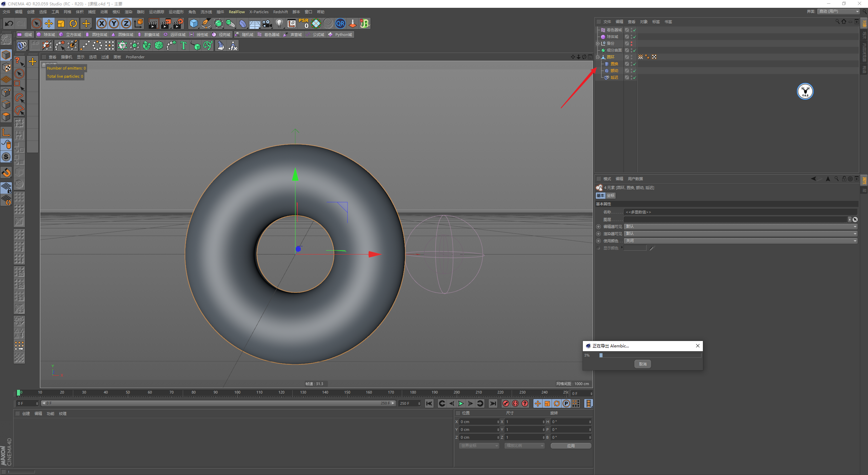Switch to the 坐标 attribute tab

click(x=611, y=195)
